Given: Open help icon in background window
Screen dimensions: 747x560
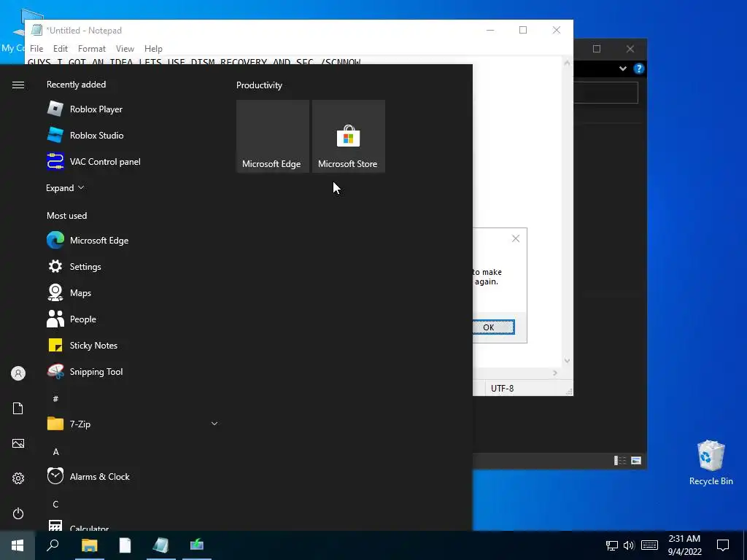Looking at the screenshot, I should [639, 69].
